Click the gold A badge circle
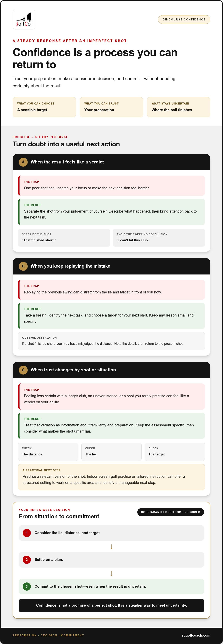 23,162
